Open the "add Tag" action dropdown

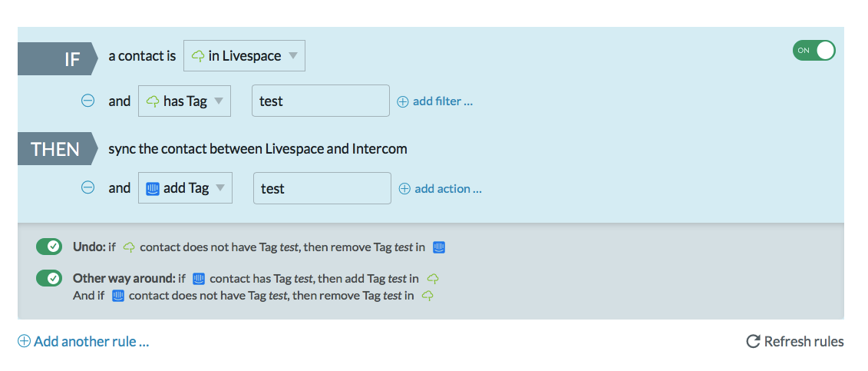pyautogui.click(x=186, y=188)
